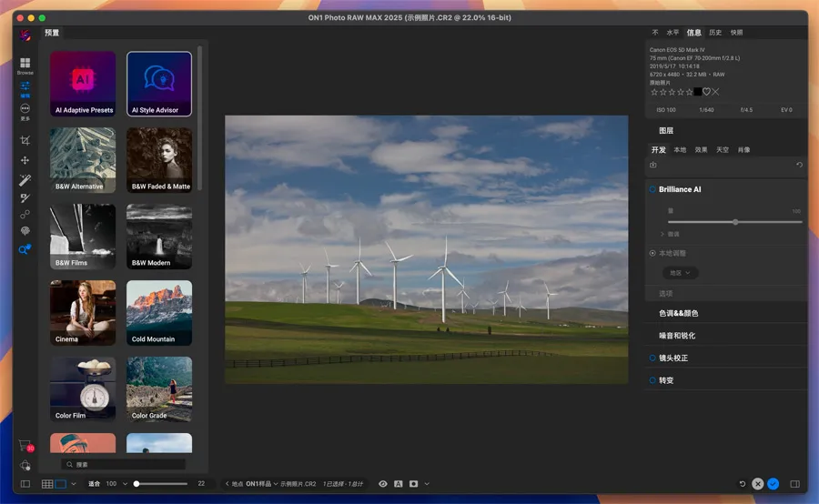Pick the magic wand retouch tool
Viewport: 819px width, 504px height.
[x=25, y=179]
